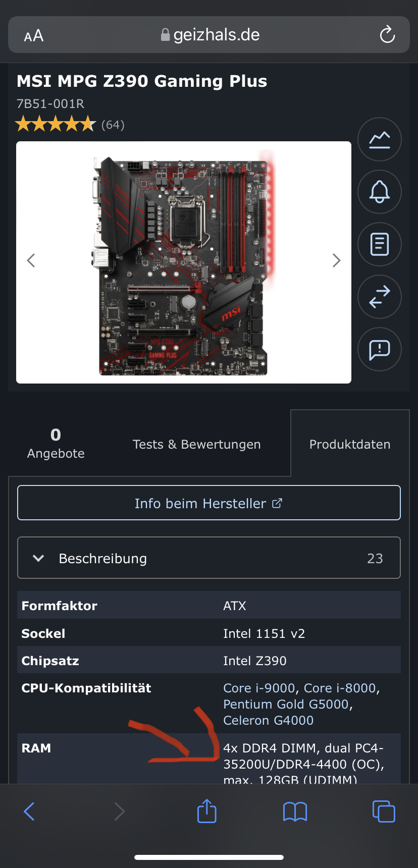Open the wishlist notes document icon

[380, 244]
